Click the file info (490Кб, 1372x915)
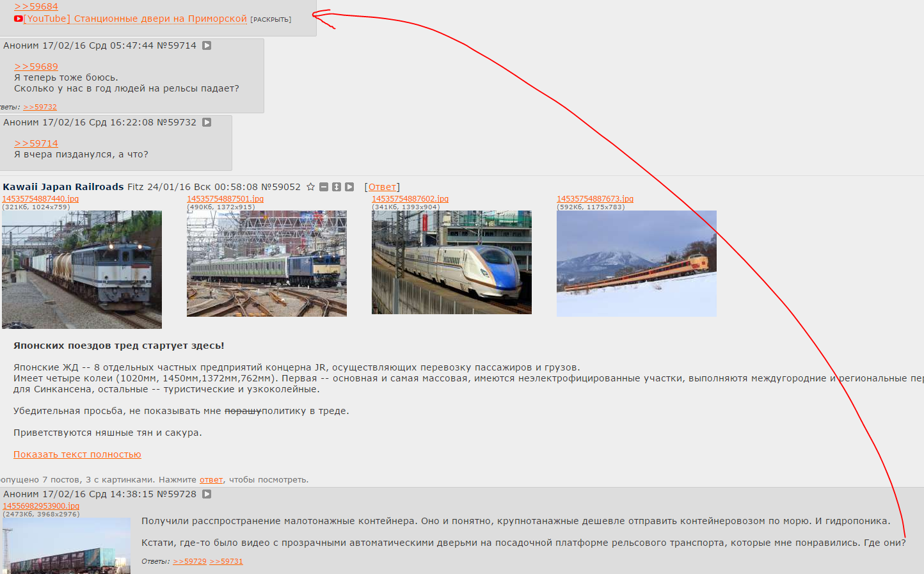924x574 pixels. 221,207
